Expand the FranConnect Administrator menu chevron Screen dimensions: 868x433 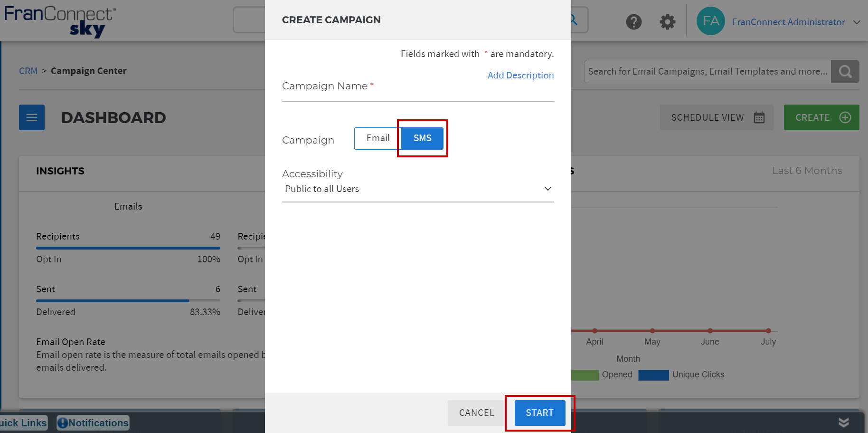[x=857, y=22]
